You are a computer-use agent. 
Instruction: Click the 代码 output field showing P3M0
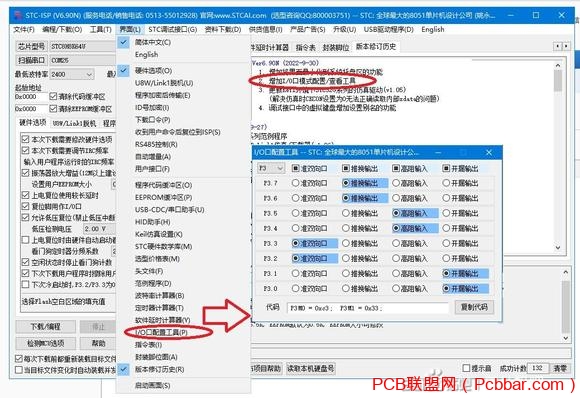[367, 308]
